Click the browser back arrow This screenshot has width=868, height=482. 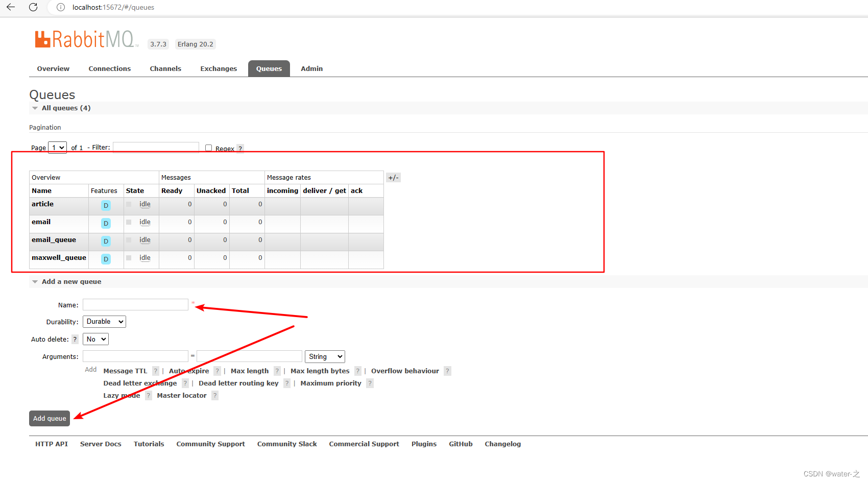click(x=11, y=7)
